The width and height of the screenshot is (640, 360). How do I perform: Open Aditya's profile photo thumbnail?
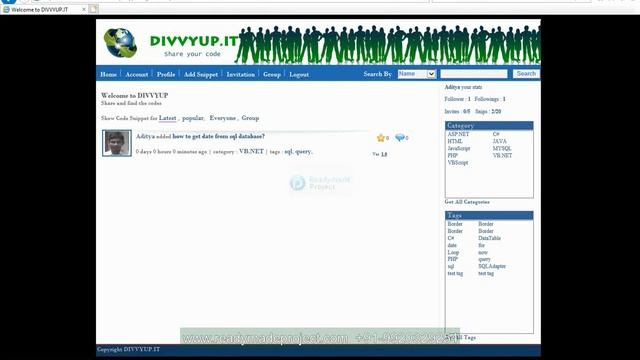pyautogui.click(x=117, y=143)
